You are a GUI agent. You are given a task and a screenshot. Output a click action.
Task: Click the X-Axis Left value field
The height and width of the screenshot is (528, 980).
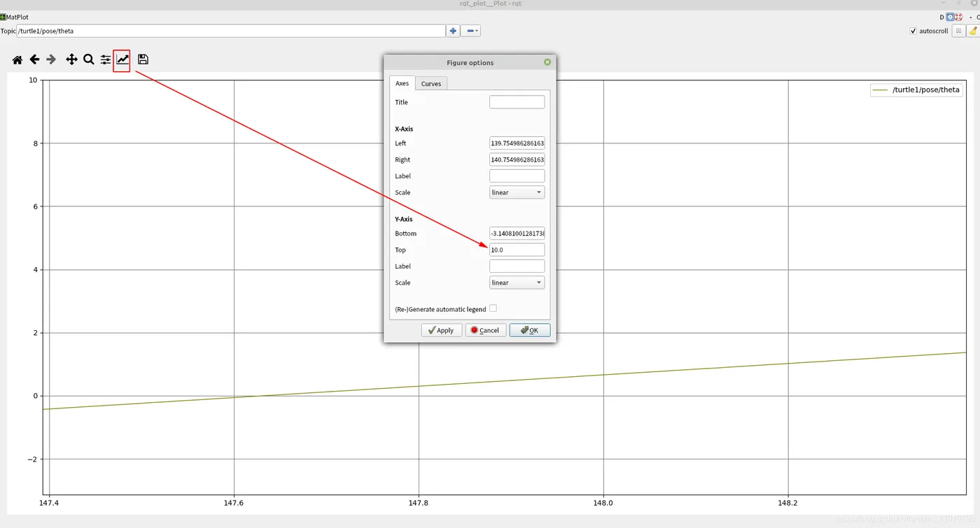click(x=517, y=143)
